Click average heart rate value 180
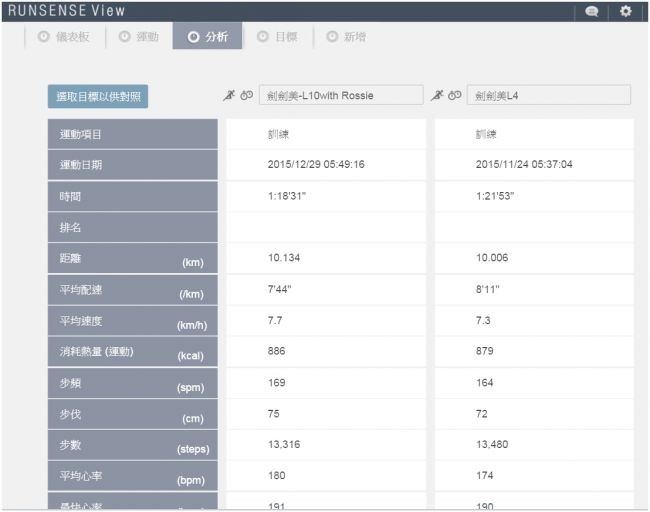The image size is (650, 512). click(276, 476)
